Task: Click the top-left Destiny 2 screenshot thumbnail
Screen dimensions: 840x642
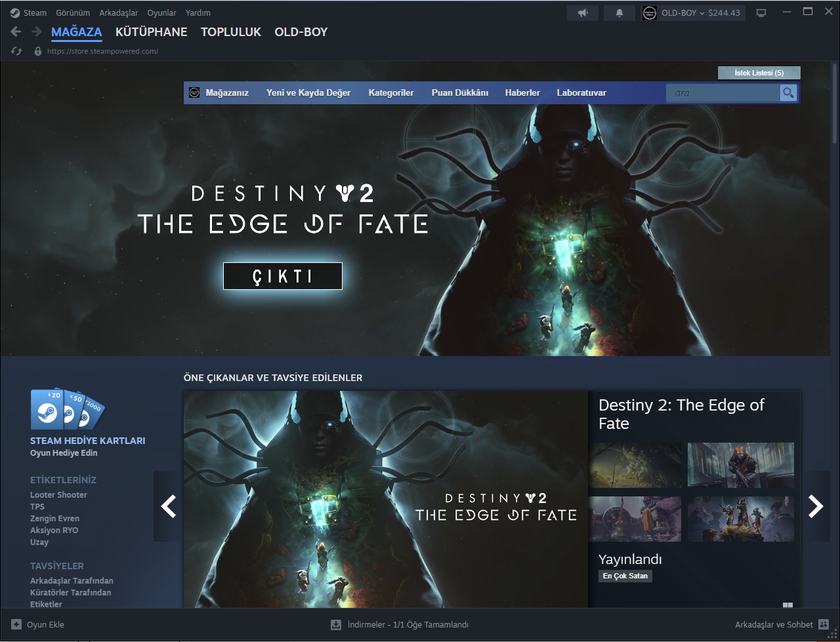Action: [x=635, y=465]
